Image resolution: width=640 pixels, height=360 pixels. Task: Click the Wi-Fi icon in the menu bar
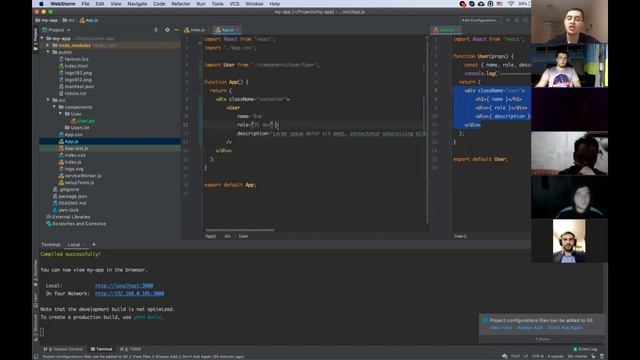[x=511, y=4]
